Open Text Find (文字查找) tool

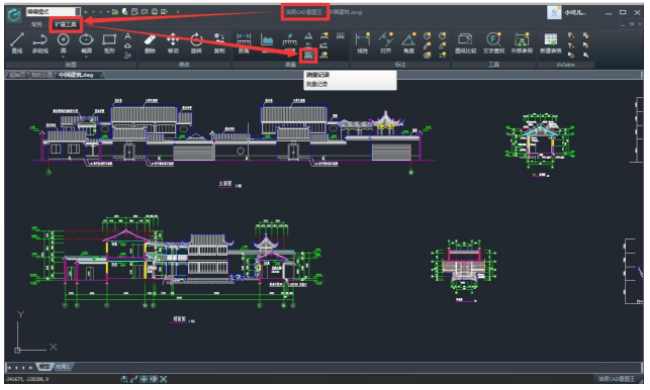point(493,43)
